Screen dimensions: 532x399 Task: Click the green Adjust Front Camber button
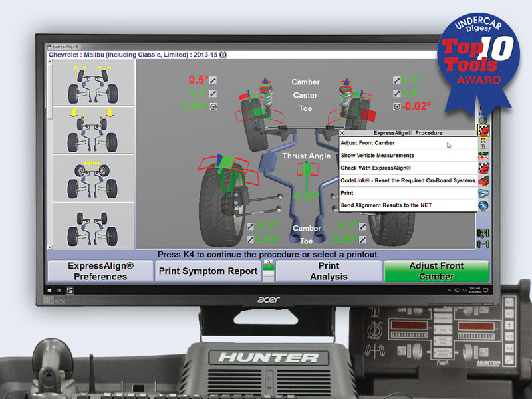tap(436, 271)
